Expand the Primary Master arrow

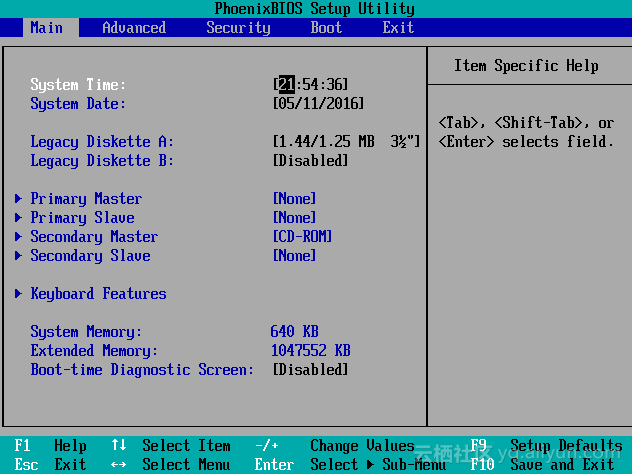click(18, 198)
